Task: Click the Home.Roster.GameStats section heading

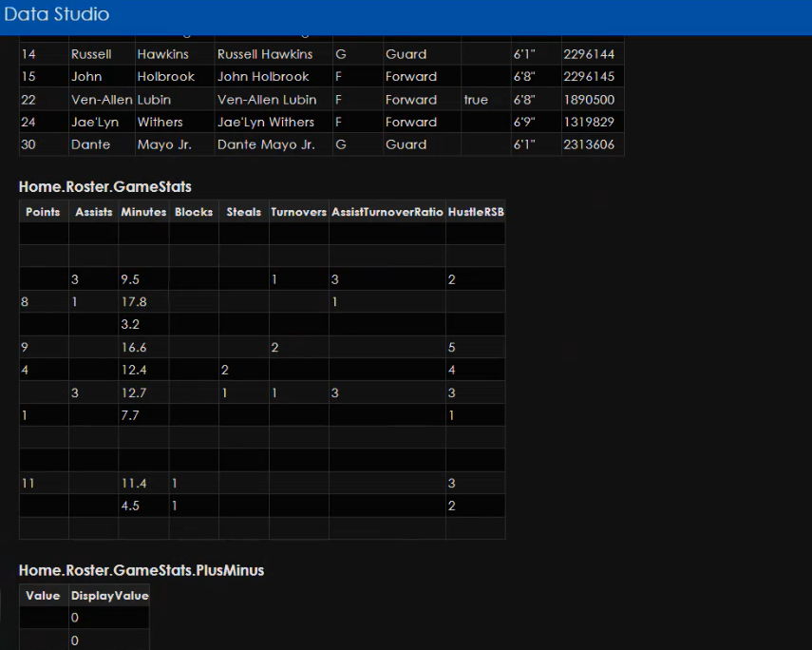Action: tap(104, 187)
